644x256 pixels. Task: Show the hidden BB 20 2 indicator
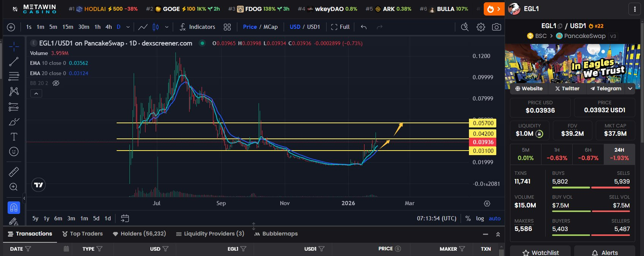click(x=56, y=83)
